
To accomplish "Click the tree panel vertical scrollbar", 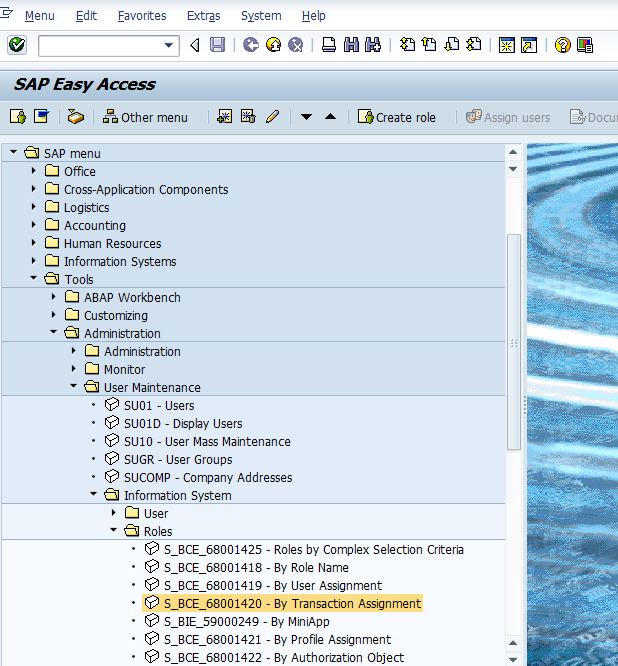I will (513, 340).
